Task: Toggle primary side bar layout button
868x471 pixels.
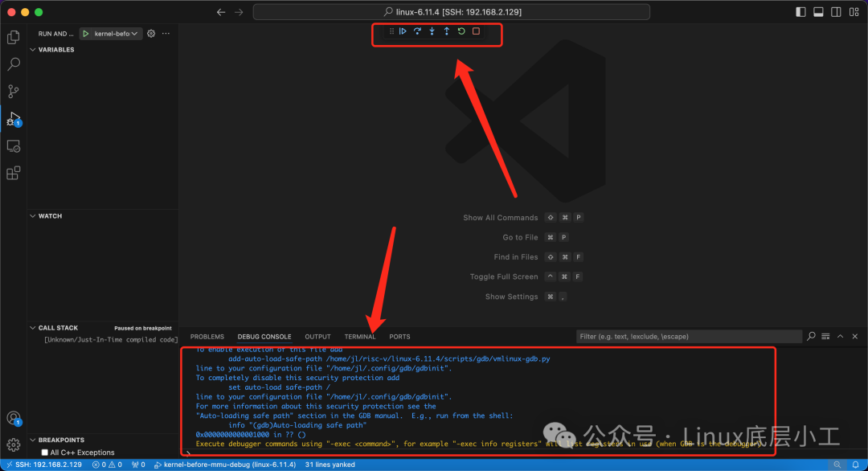Action: 800,12
